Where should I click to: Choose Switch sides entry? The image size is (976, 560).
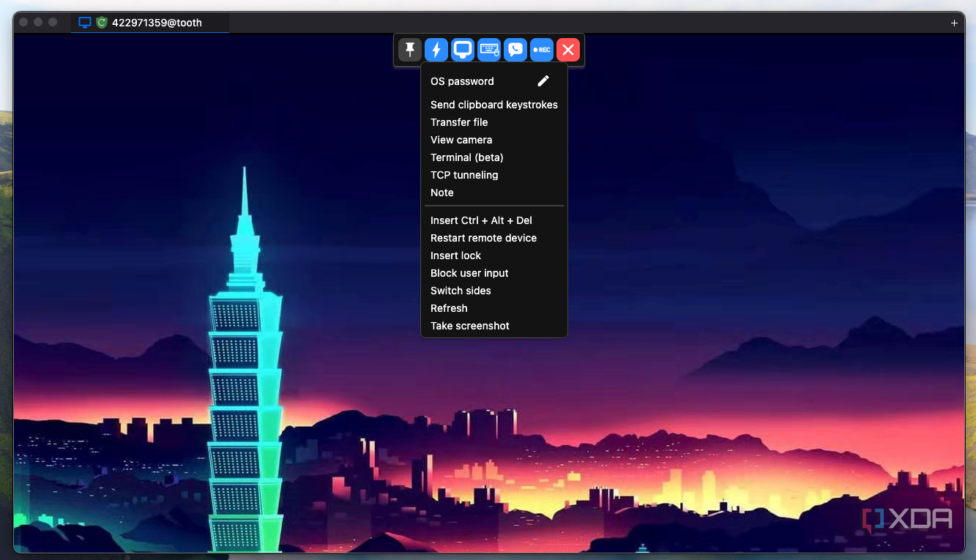click(x=461, y=291)
